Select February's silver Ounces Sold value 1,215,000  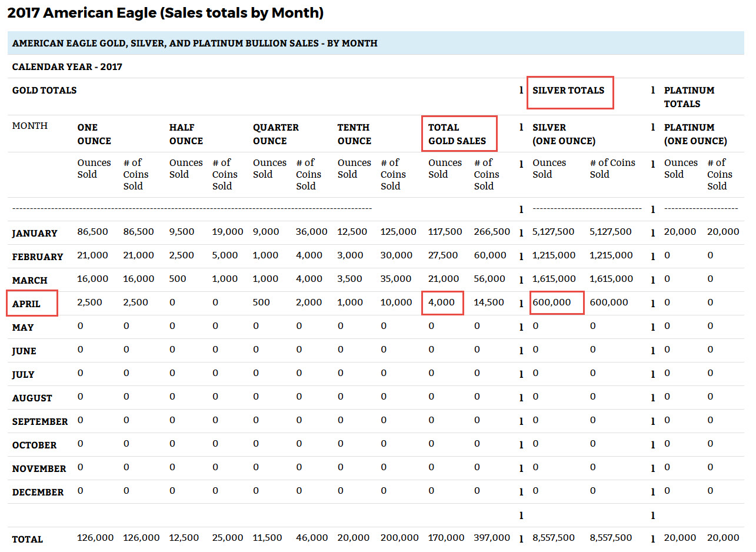click(554, 255)
